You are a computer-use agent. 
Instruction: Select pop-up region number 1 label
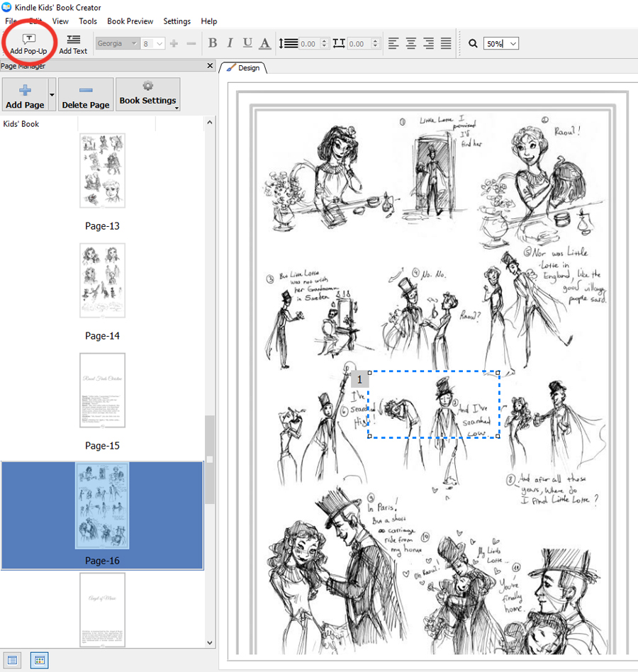coord(359,379)
